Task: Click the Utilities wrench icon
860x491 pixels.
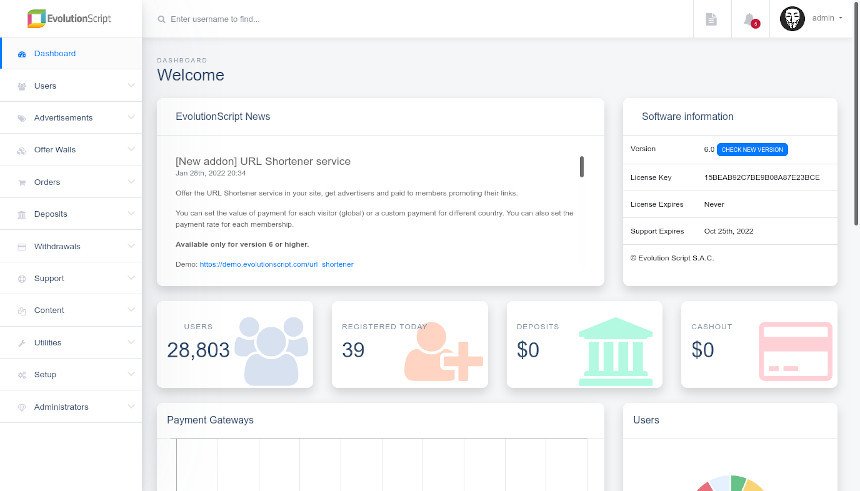Action: tap(22, 343)
